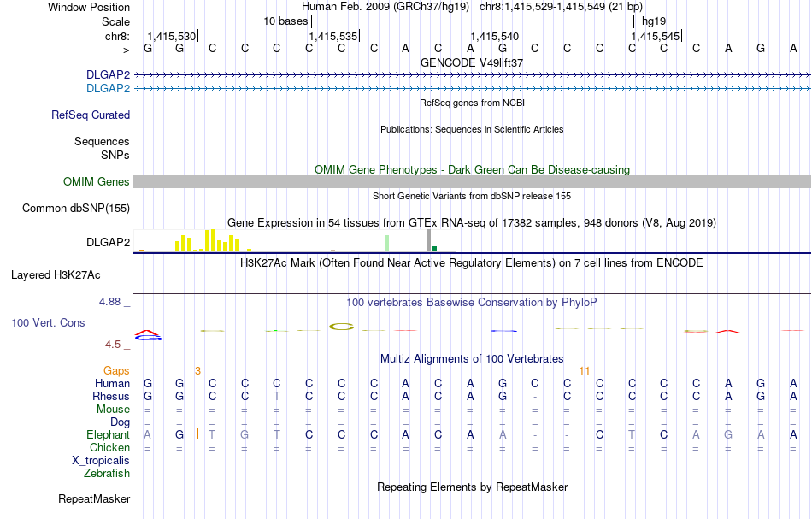The image size is (812, 519).
Task: Click the Zebrafish alignment row label
Action: (x=107, y=474)
